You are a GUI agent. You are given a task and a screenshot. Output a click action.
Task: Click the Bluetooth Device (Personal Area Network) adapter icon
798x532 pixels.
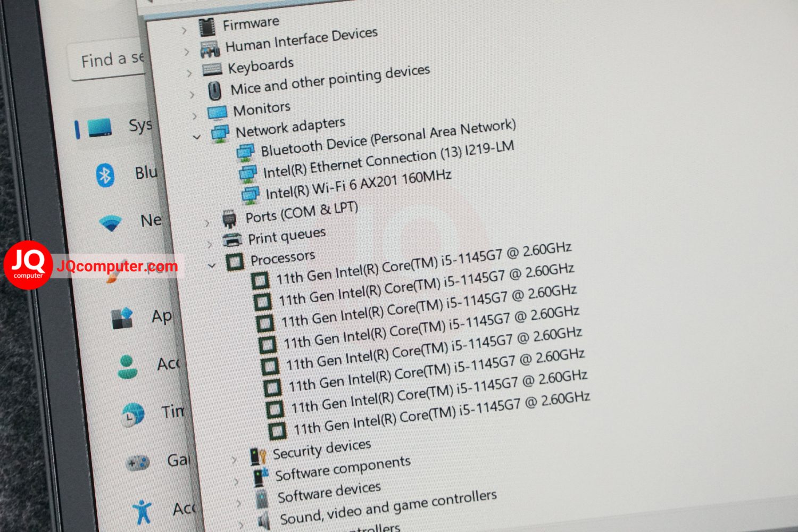coord(245,153)
